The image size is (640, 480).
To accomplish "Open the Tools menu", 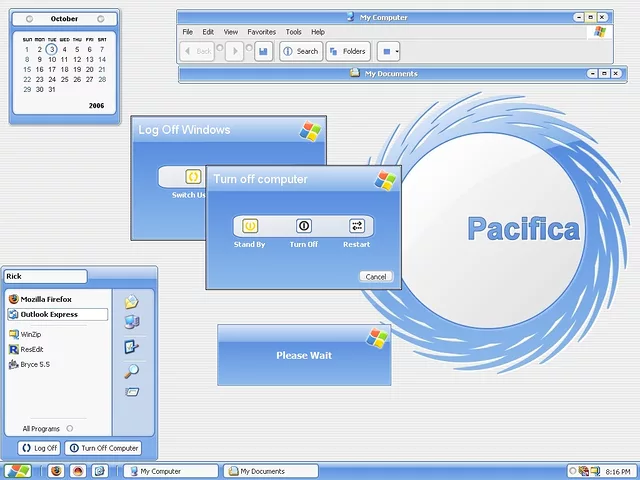I will pyautogui.click(x=293, y=32).
